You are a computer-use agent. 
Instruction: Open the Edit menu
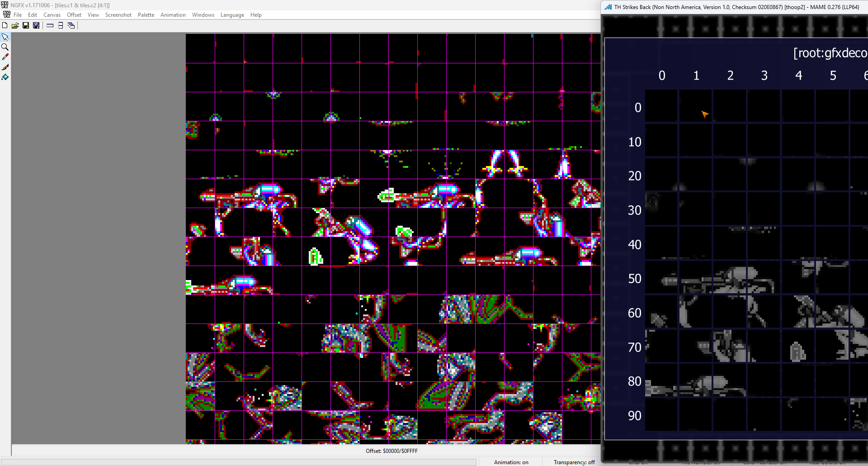coord(33,15)
